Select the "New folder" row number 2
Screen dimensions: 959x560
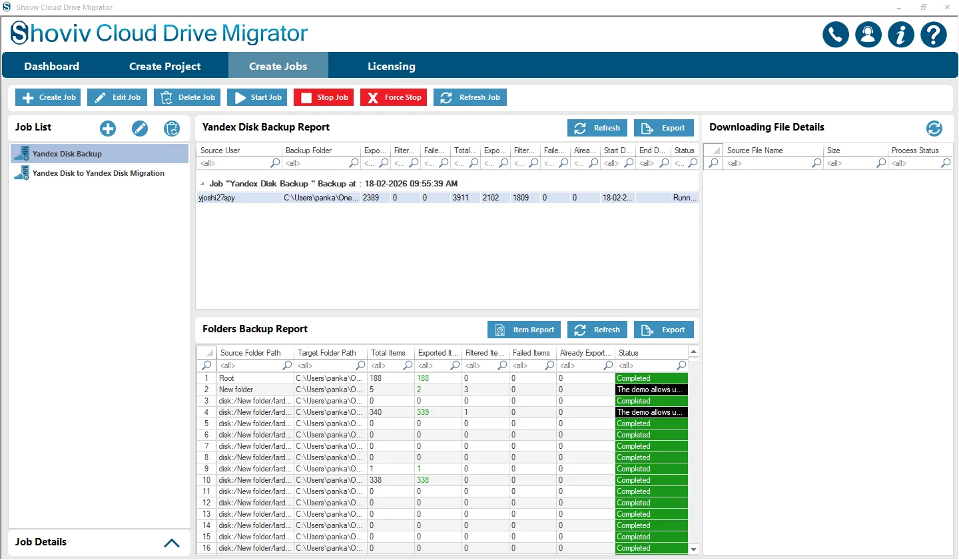click(x=442, y=390)
